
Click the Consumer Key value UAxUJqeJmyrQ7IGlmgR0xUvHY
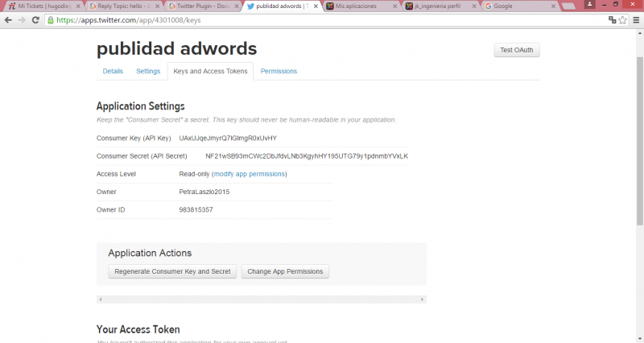[228, 138]
